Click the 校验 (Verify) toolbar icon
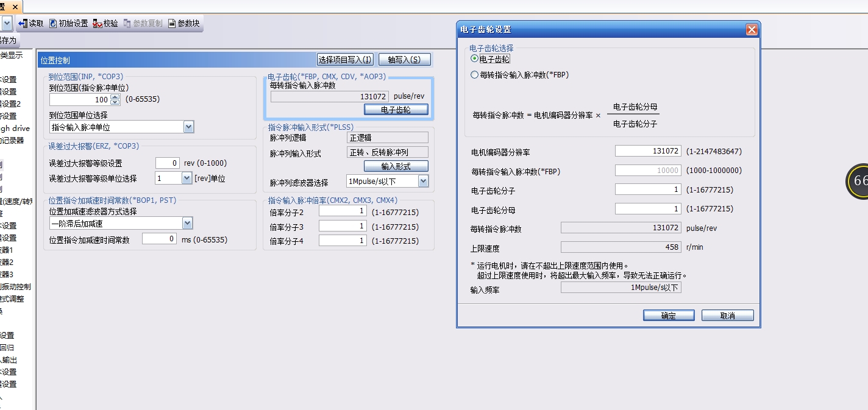Viewport: 868px width, 410px height. 98,24
